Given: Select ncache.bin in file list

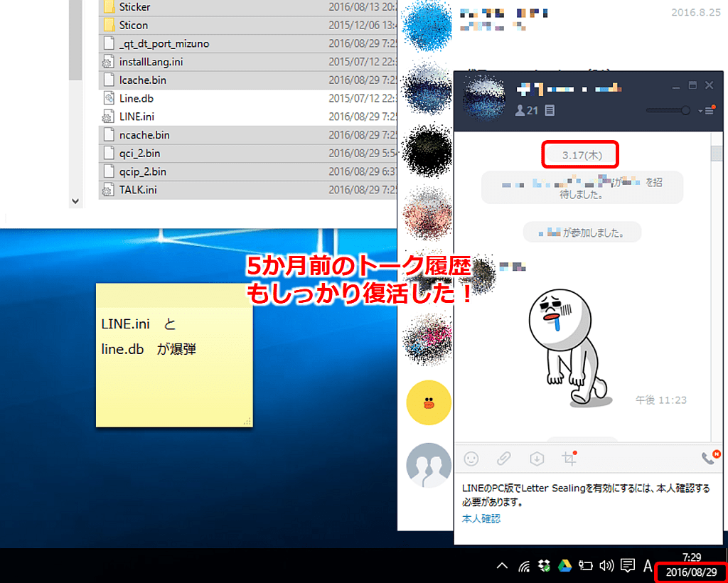Looking at the screenshot, I should pos(247,135).
